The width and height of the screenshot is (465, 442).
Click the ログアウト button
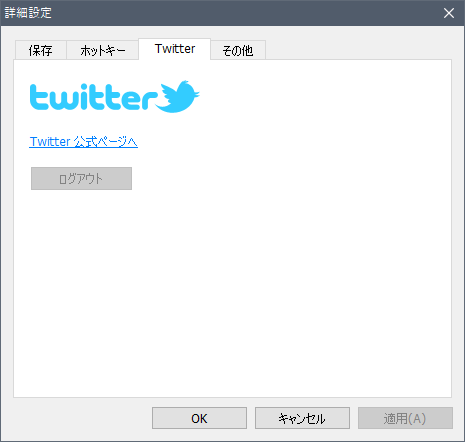[81, 179]
